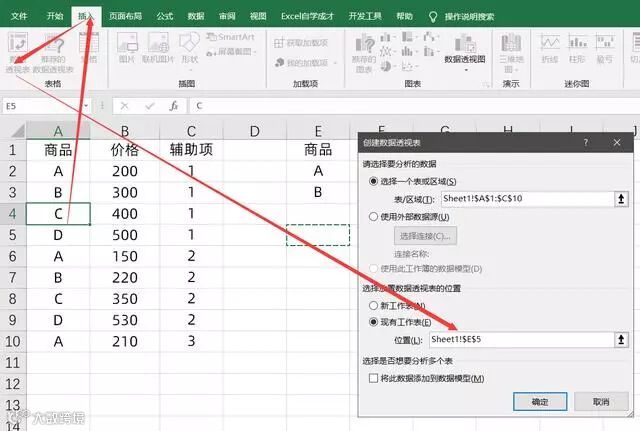Click the 辅助项 header cell
This screenshot has height=431, width=640.
[191, 150]
